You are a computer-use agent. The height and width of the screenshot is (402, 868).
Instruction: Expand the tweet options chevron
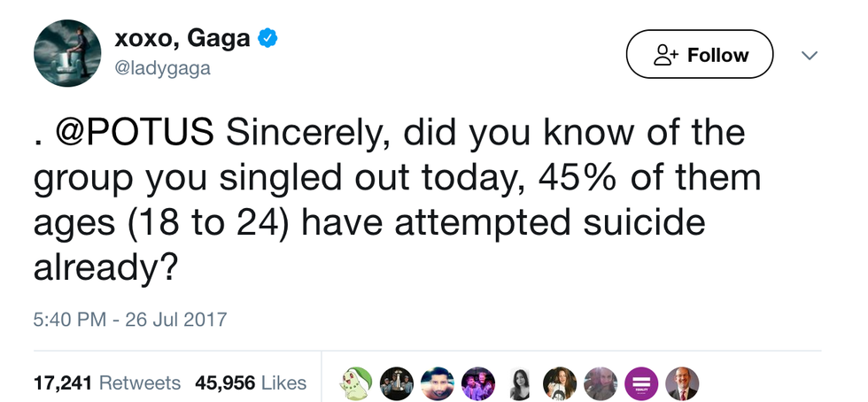[x=809, y=55]
